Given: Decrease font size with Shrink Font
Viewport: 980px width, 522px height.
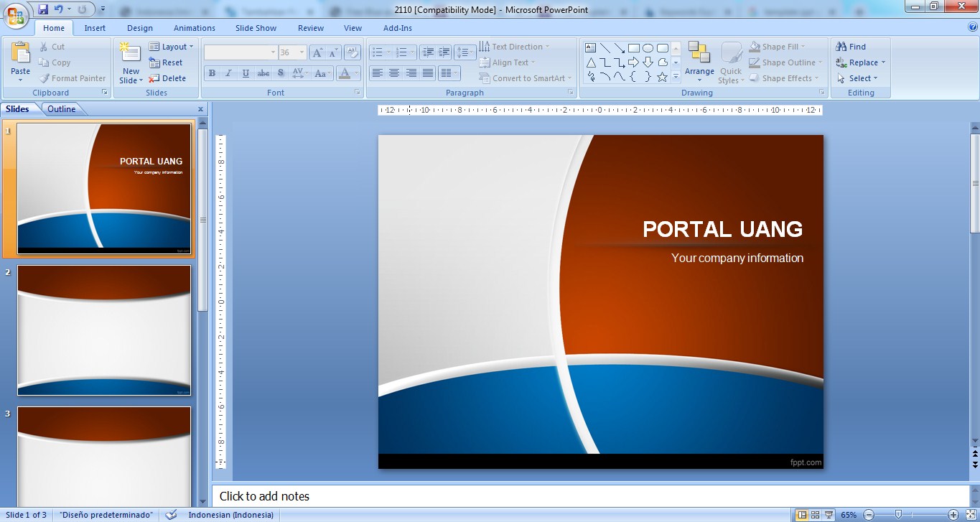Looking at the screenshot, I should 333,52.
